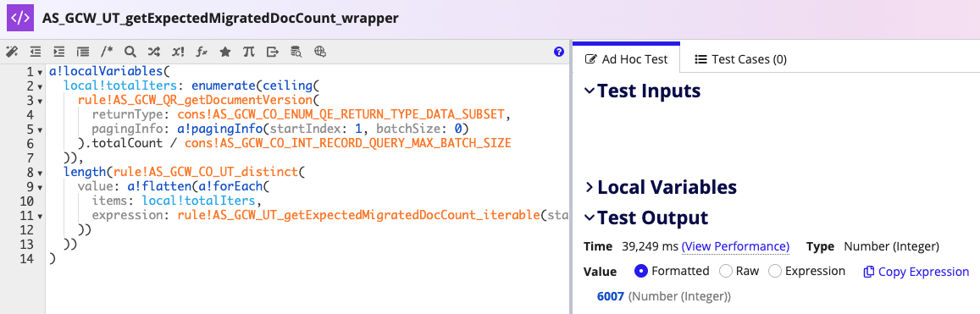Image resolution: width=980 pixels, height=314 pixels.
Task: Click the star icon in editor toolbar
Action: coord(225,52)
